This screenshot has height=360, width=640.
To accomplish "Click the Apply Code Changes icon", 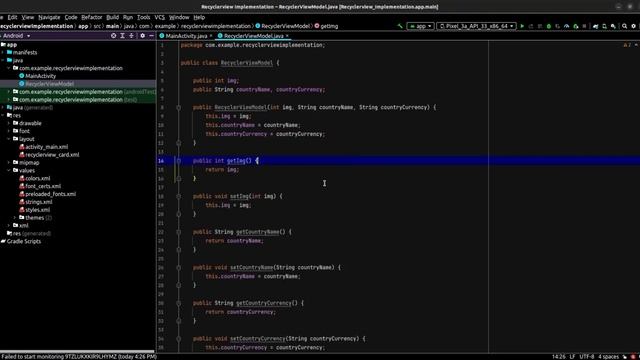I will pos(540,26).
